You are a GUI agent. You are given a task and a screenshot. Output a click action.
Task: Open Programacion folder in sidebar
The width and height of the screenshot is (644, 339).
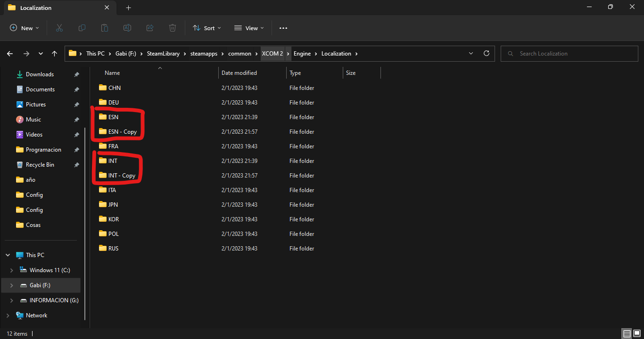tap(43, 150)
